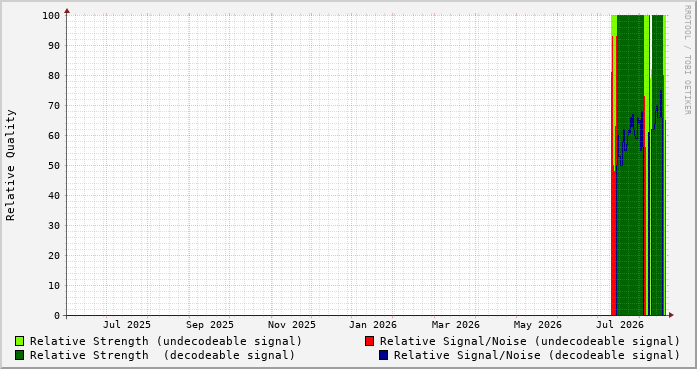
Task: Select the Relative Strength (undecodeable signal) legend label
Action: (x=166, y=341)
